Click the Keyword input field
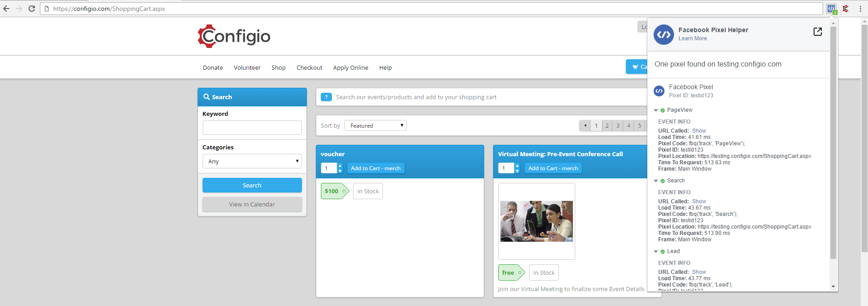This screenshot has height=306, width=868. [x=252, y=128]
